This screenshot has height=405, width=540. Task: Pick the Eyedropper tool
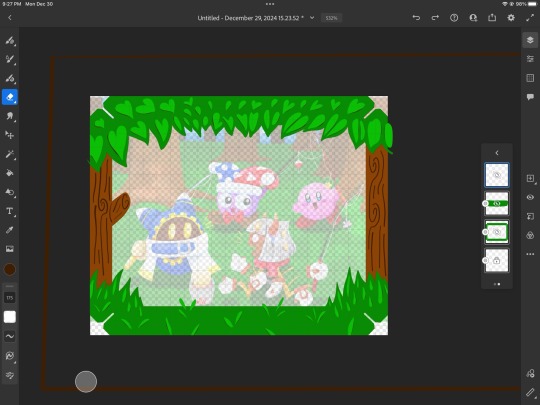click(10, 230)
